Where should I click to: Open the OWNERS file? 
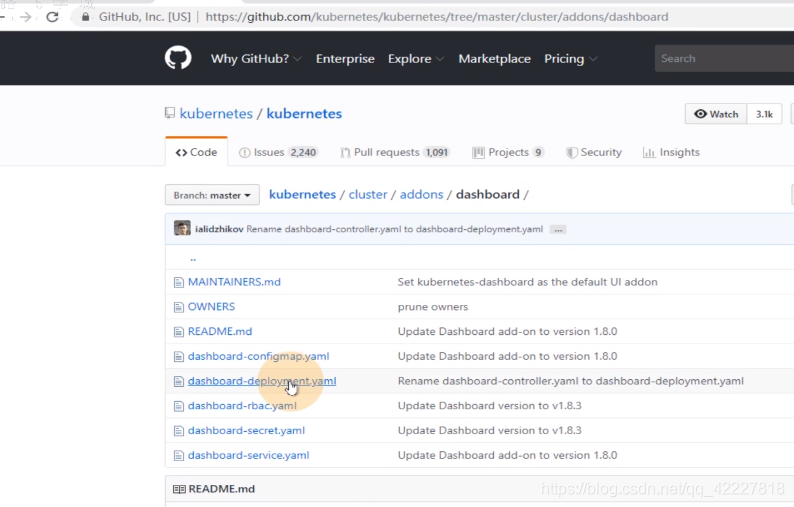pos(211,306)
